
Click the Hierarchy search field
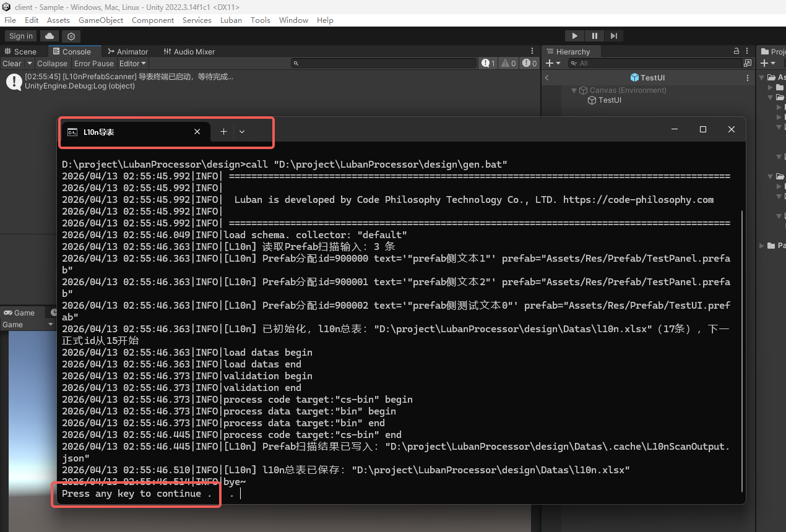click(656, 63)
